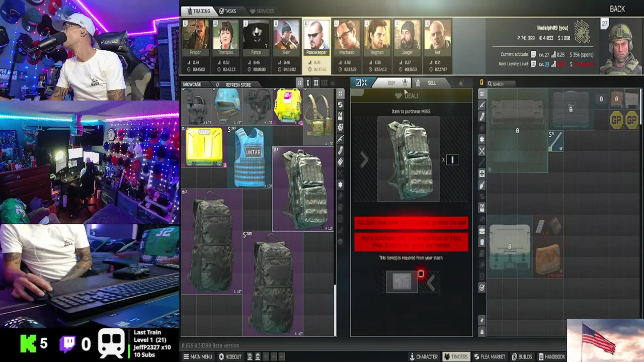This screenshot has width=644, height=362.
Task: Open the CHARACTER screen
Action: click(x=423, y=356)
